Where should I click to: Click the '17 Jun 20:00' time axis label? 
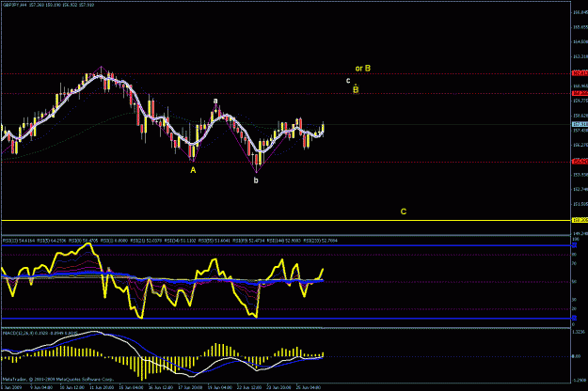pos(190,387)
